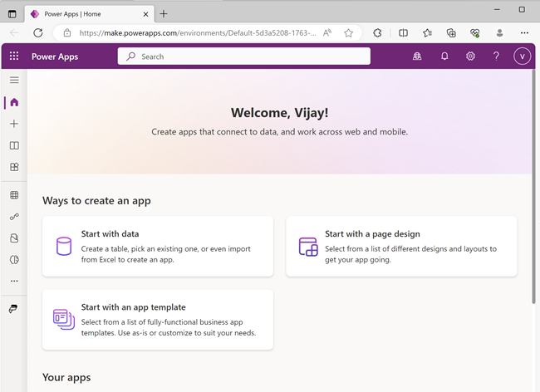
Task: Open Favorites list toolbar icon
Action: pyautogui.click(x=427, y=33)
